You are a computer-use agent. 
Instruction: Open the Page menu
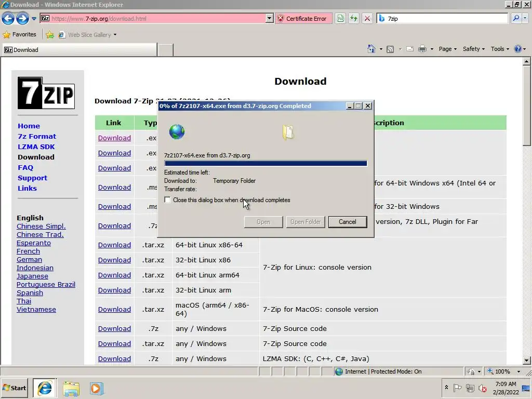pos(447,49)
